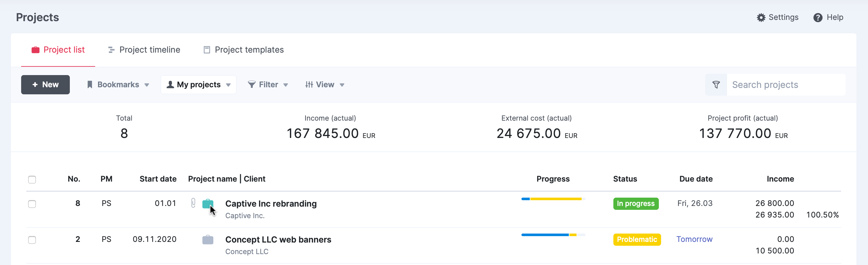Click the paperclip attachment icon for project 8
Screen dimensions: 868x265
193,203
